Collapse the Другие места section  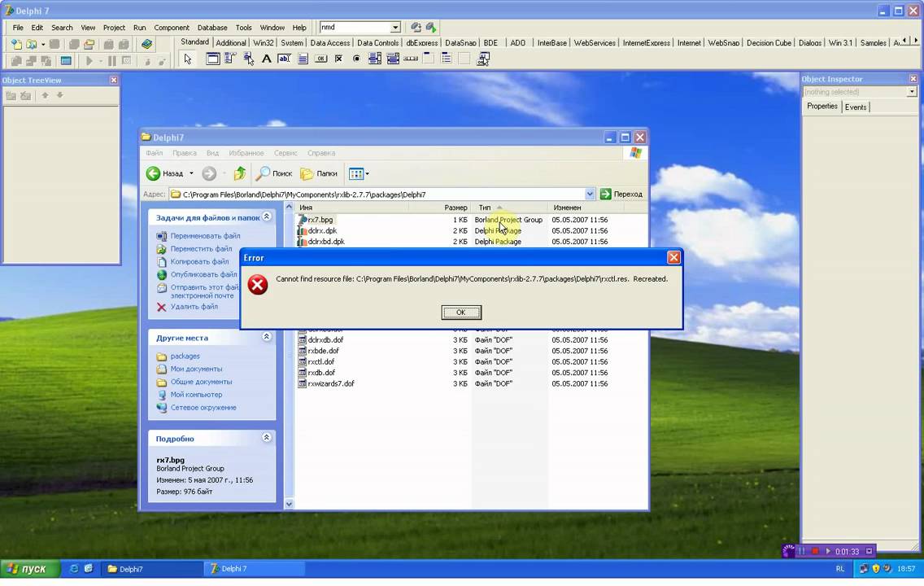[266, 337]
